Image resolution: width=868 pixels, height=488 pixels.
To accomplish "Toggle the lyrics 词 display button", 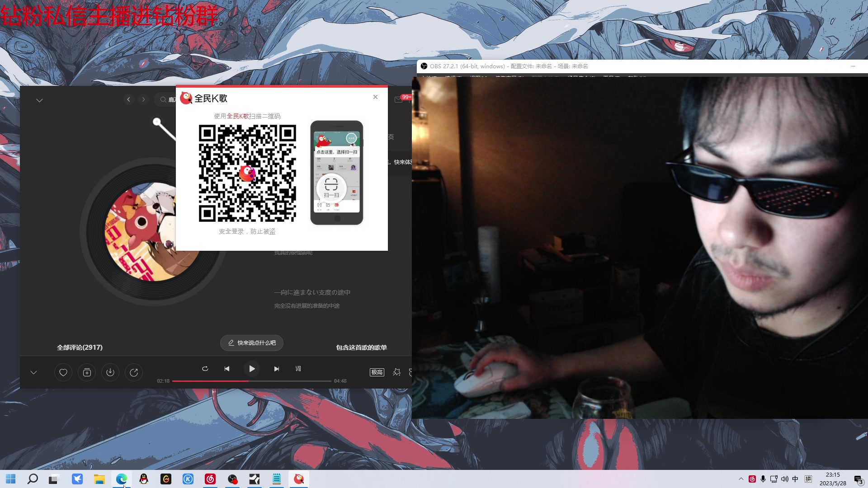I will coord(298,369).
